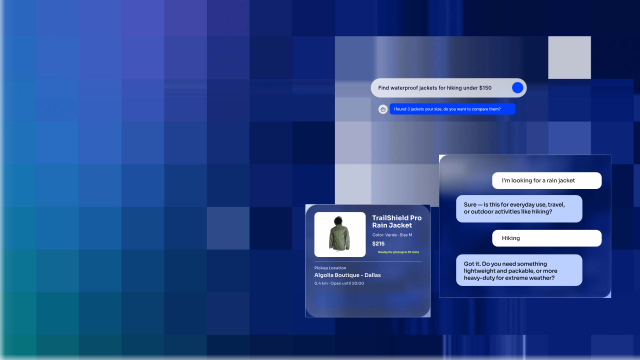Click the search field reading 'Find waterproof jackets'
640x360 pixels.
449,88
